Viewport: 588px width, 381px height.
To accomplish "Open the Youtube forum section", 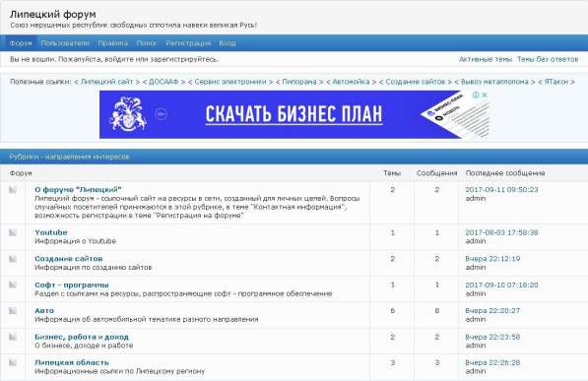I will click(x=51, y=232).
